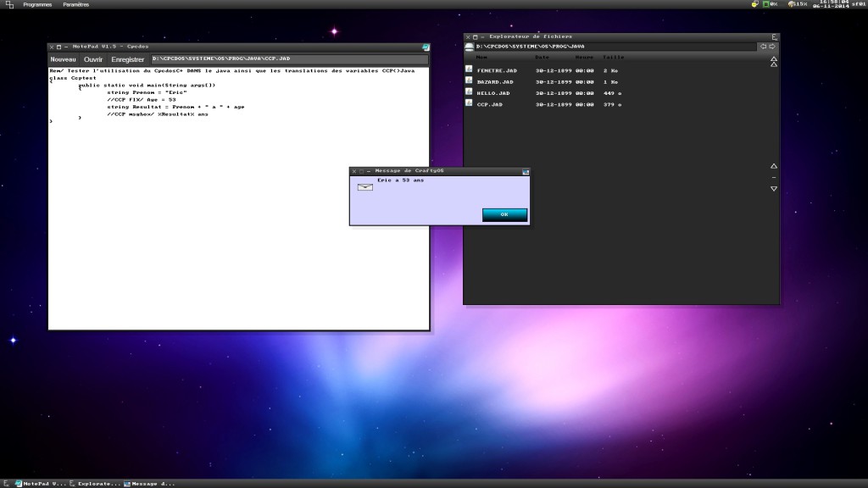This screenshot has height=488, width=868.
Task: Go back with the explorer left arrow
Action: [762, 47]
